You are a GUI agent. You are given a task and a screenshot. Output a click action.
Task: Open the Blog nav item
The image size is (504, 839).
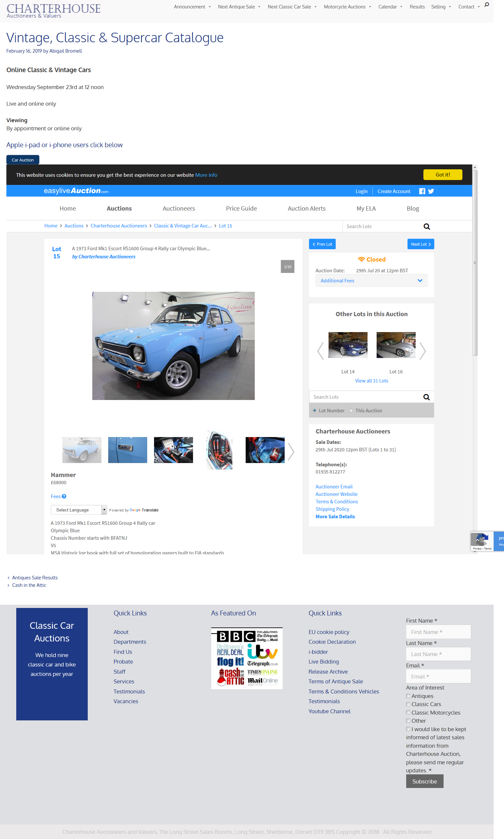pyautogui.click(x=413, y=209)
